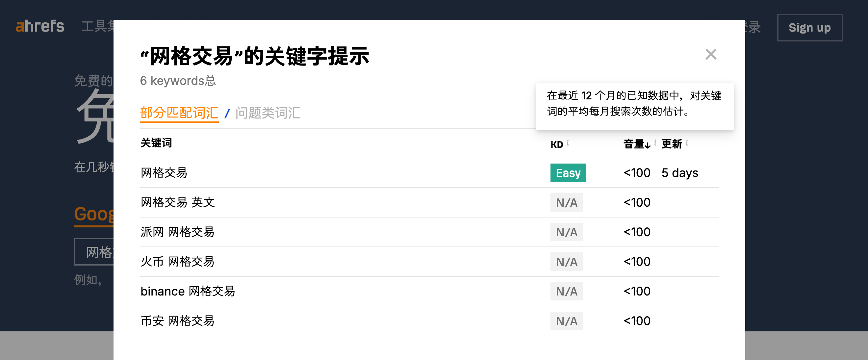Click the KD column header
Image resolution: width=868 pixels, height=360 pixels.
(557, 144)
